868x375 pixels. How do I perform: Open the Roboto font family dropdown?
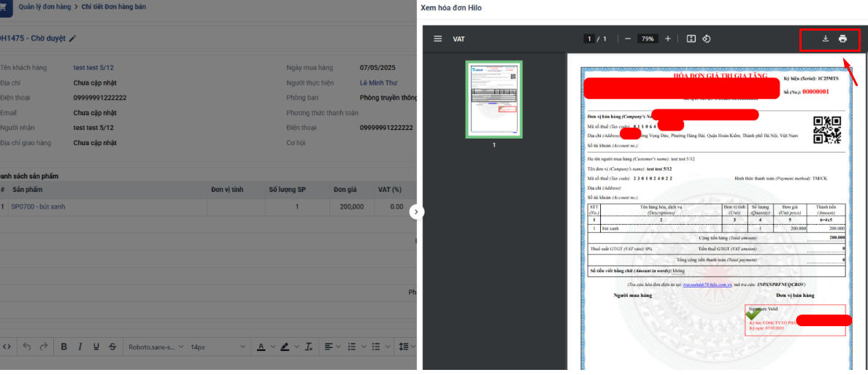pyautogui.click(x=156, y=347)
